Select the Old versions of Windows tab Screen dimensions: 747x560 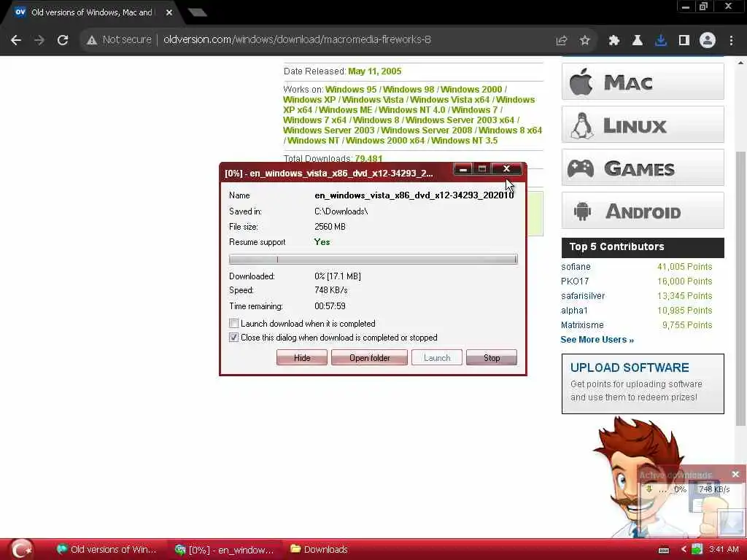pyautogui.click(x=90, y=12)
